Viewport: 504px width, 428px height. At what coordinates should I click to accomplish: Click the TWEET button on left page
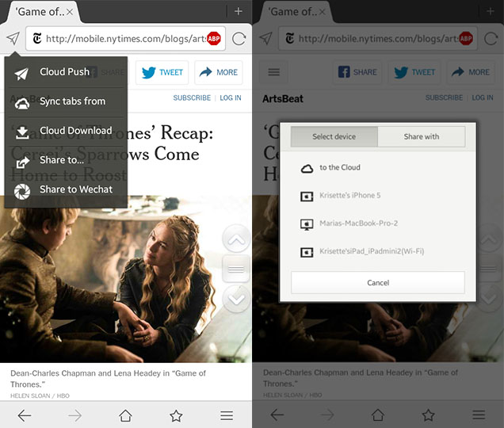click(x=162, y=72)
